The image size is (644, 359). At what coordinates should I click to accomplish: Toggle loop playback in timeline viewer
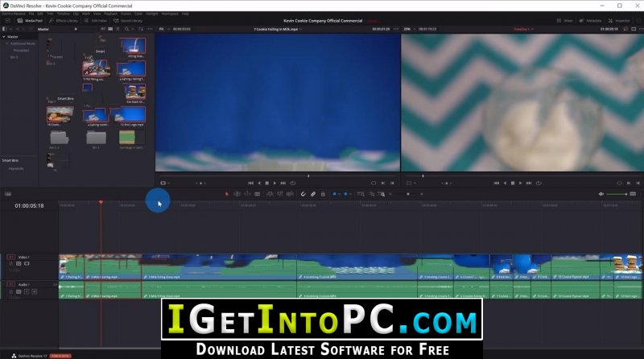point(539,184)
